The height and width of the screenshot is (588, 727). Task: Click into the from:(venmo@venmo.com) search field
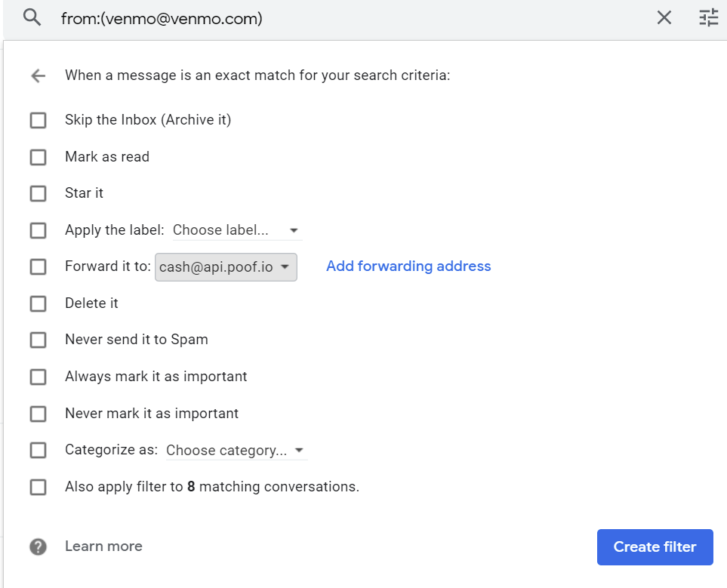(x=353, y=19)
